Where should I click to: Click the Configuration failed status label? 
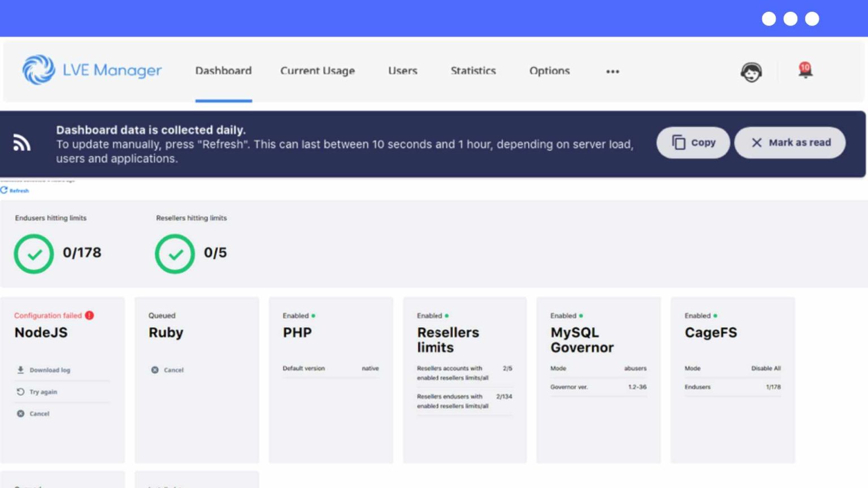click(48, 315)
